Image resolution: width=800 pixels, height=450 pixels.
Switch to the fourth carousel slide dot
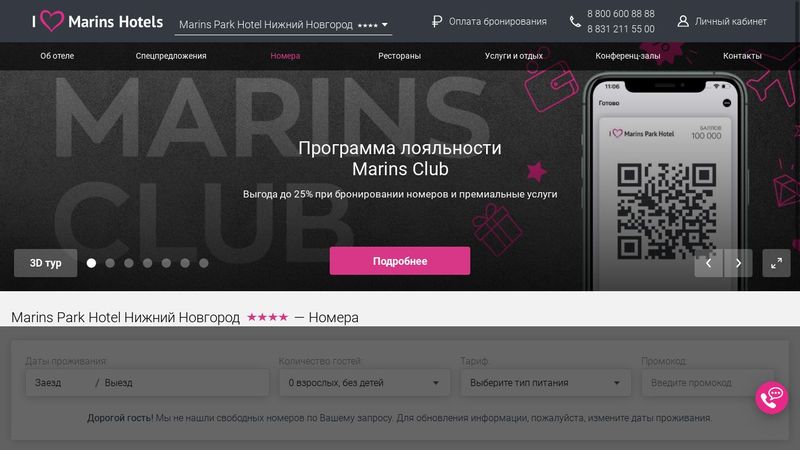147,263
